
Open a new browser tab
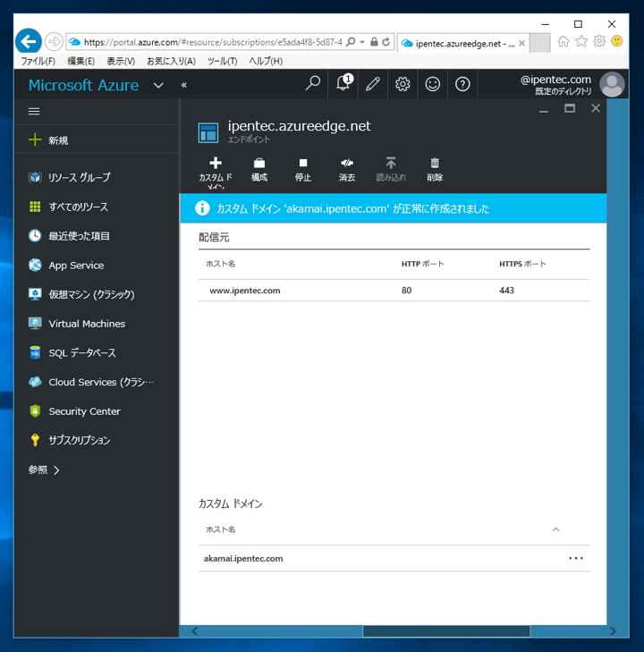click(539, 43)
